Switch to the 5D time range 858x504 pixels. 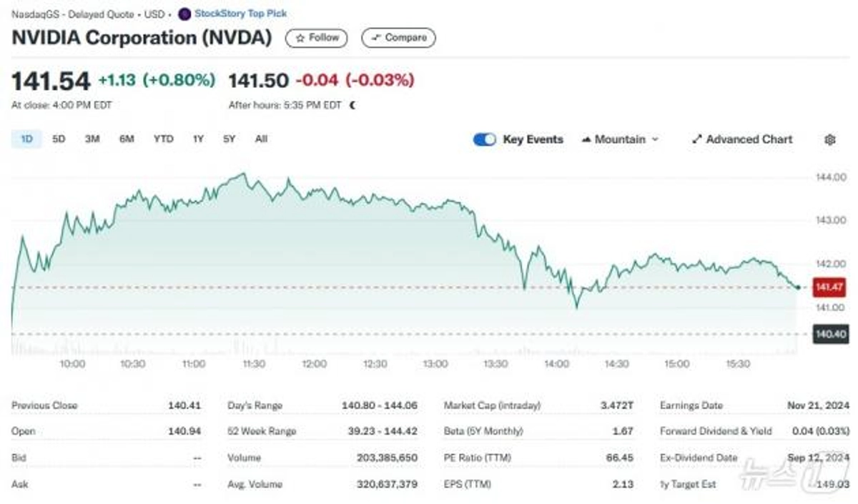59,139
